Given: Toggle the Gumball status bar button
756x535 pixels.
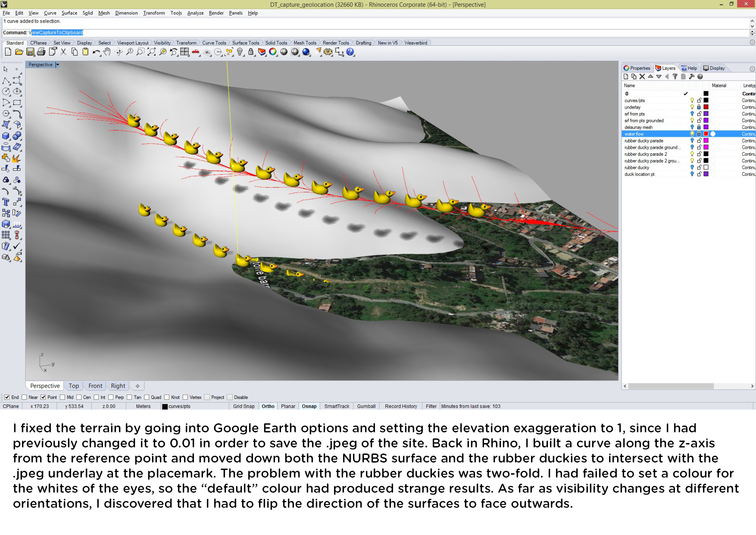Looking at the screenshot, I should click(366, 407).
